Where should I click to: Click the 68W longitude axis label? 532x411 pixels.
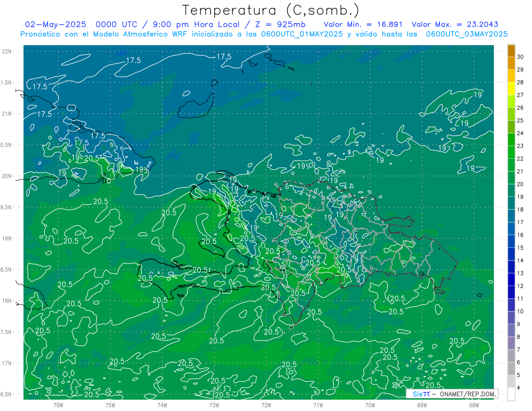[474, 405]
